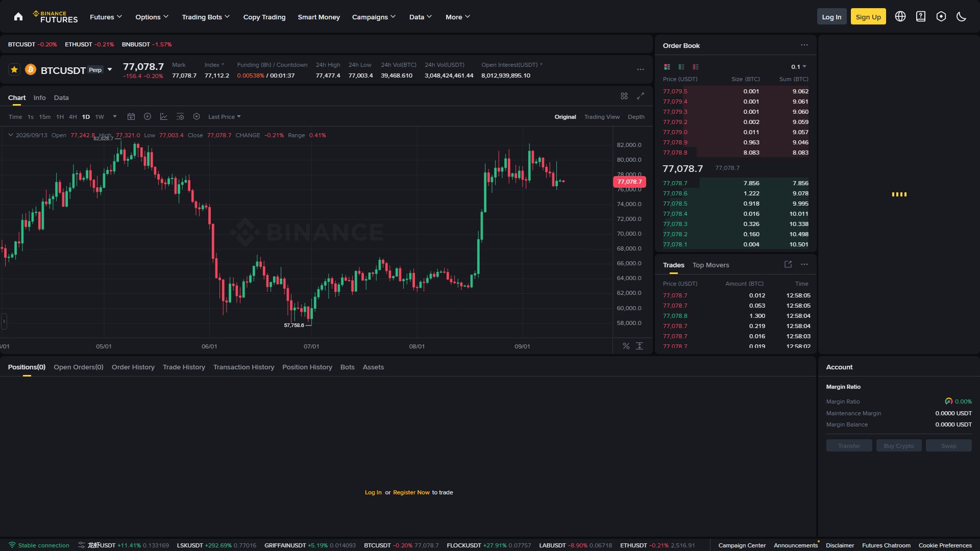The image size is (980, 551).
Task: Open the ticker bar three-dot menu
Action: point(641,70)
